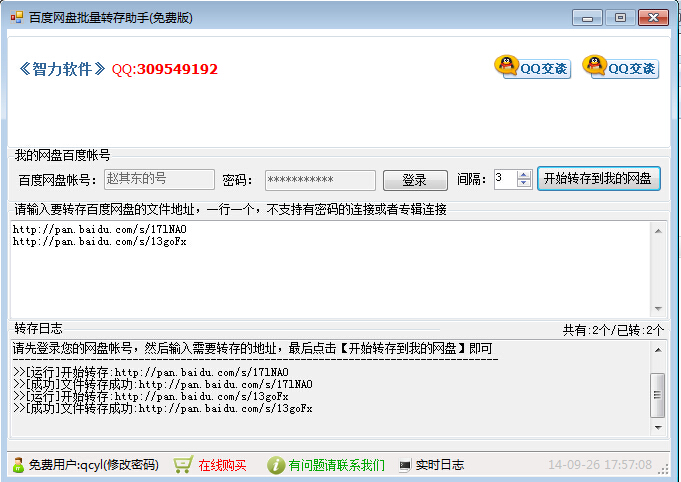Viewport: 681px width, 482px height.
Task: Click log line [成功]文件转存成功 17lNAO
Action: (x=163, y=384)
